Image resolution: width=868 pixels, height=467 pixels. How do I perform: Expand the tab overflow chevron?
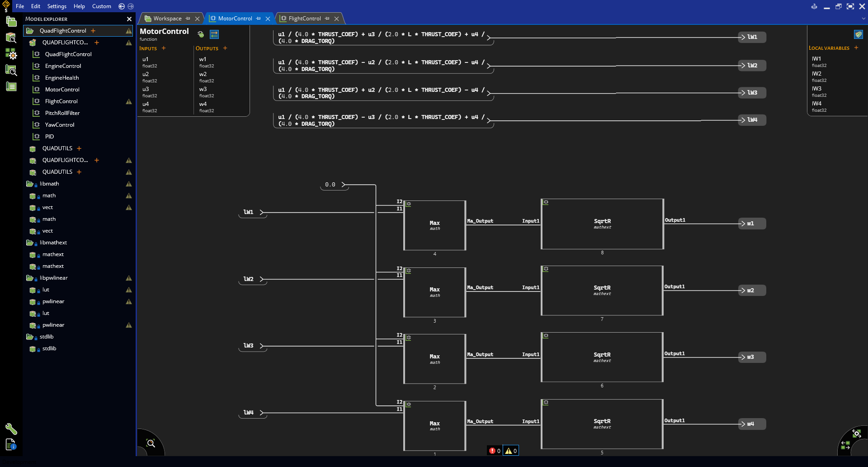[863, 19]
